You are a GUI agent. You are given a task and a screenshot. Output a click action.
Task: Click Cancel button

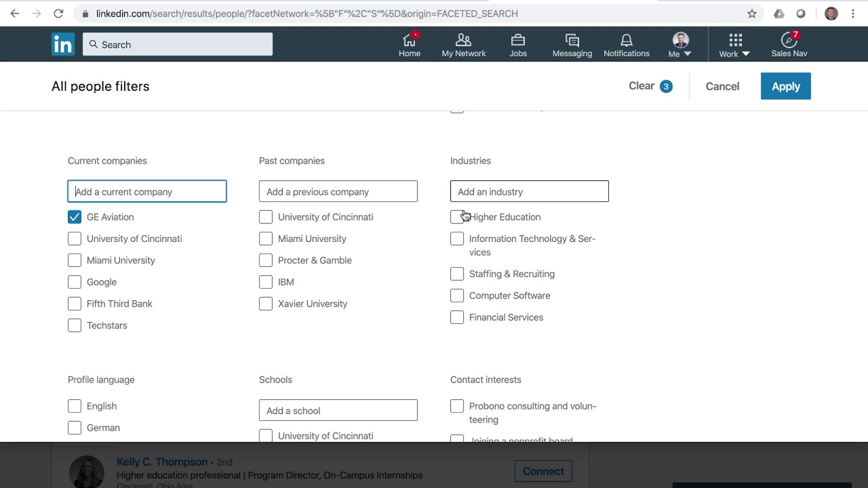tap(722, 86)
